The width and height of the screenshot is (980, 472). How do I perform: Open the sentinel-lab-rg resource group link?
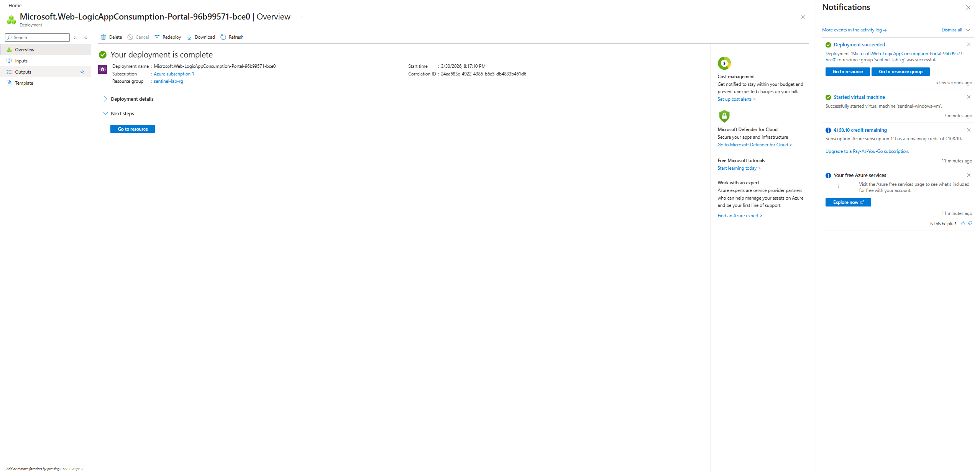[168, 81]
